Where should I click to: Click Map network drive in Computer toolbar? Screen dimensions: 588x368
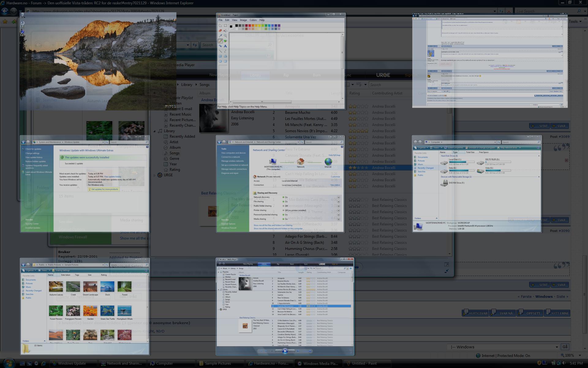pos(506,148)
